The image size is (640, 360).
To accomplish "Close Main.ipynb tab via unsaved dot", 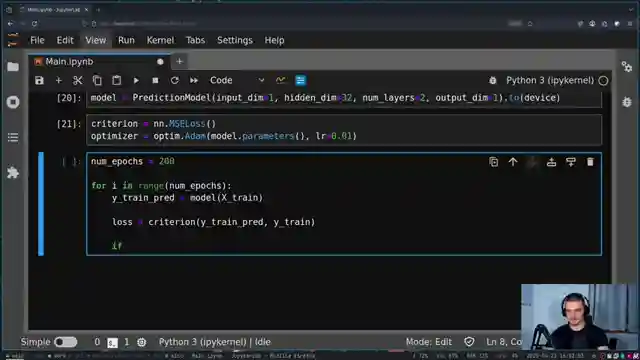I will 160,62.
